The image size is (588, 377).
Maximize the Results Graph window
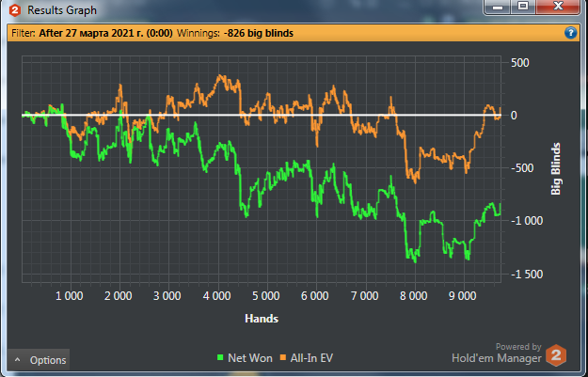tap(523, 7)
